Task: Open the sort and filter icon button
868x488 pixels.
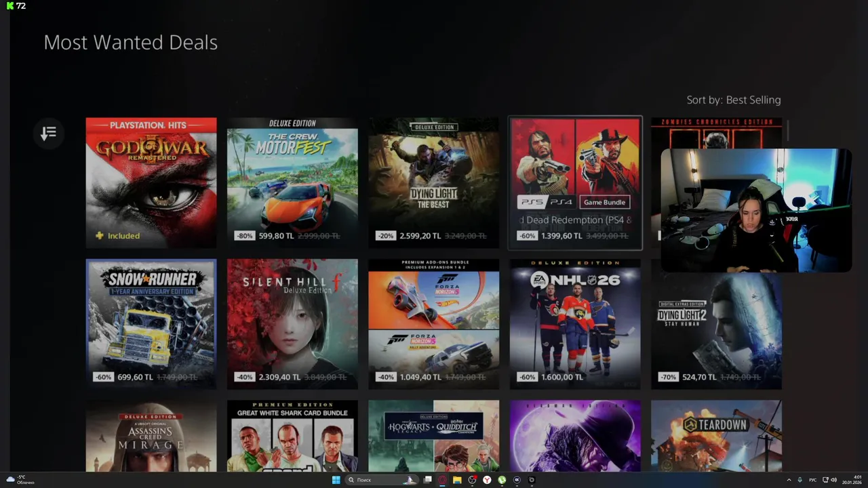Action: [x=48, y=133]
